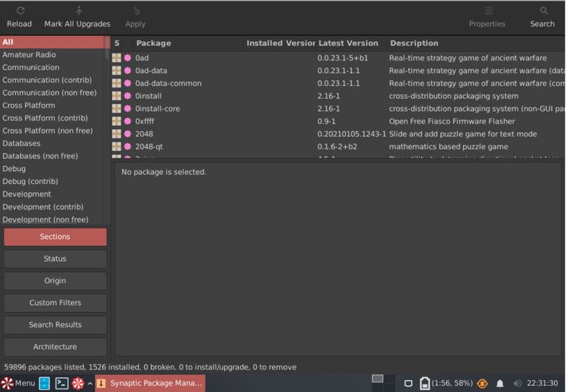
Task: Sort by the S status column
Action: point(117,43)
